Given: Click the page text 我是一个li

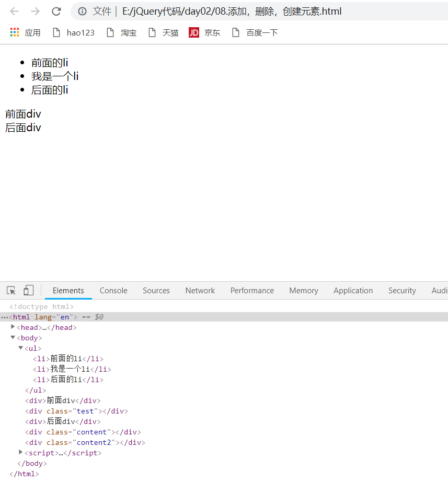Looking at the screenshot, I should coord(55,76).
